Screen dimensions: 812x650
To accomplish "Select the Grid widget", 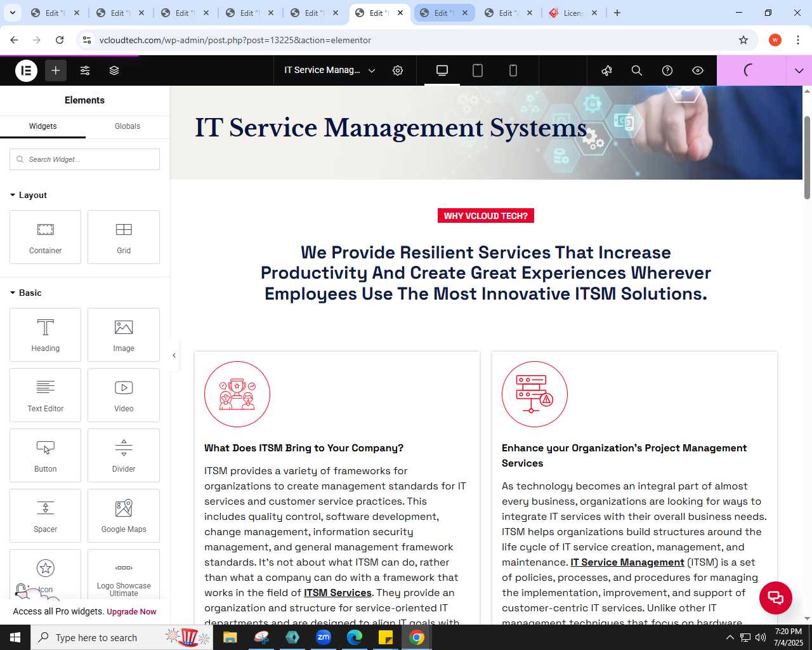I will (x=124, y=237).
